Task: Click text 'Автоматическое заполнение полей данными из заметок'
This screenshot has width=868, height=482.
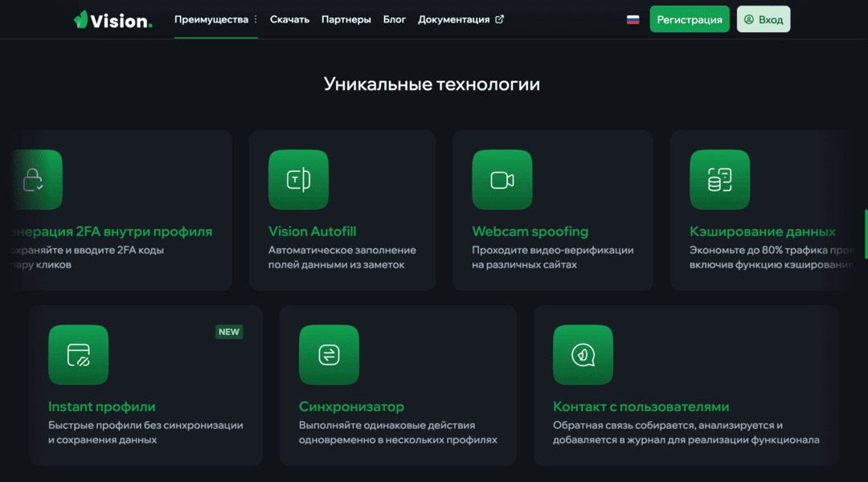Action: pyautogui.click(x=342, y=257)
